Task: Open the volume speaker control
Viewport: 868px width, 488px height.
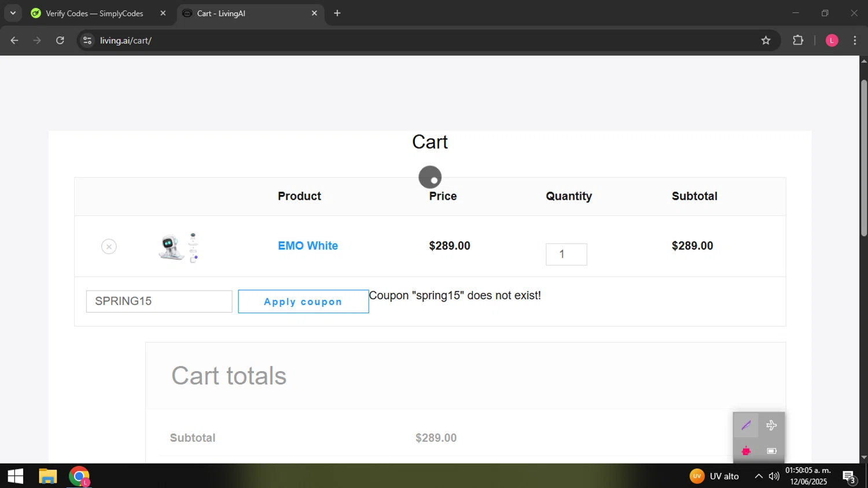Action: click(774, 476)
